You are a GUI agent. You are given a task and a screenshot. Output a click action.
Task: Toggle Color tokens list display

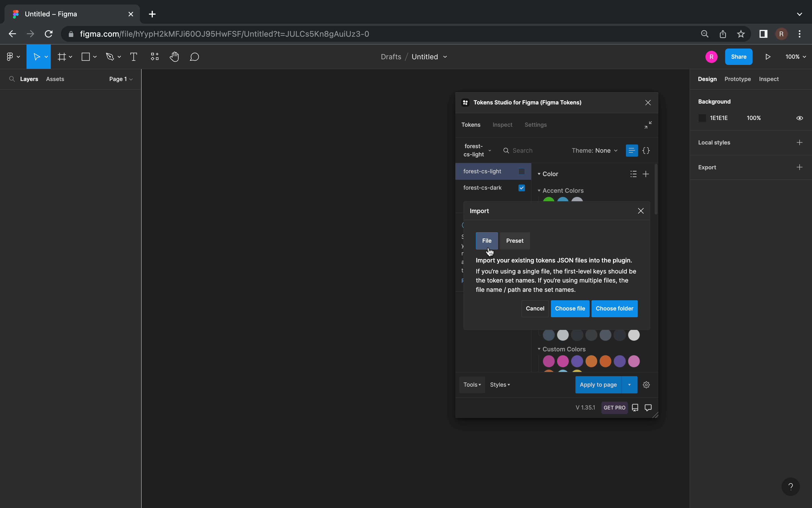pos(633,174)
